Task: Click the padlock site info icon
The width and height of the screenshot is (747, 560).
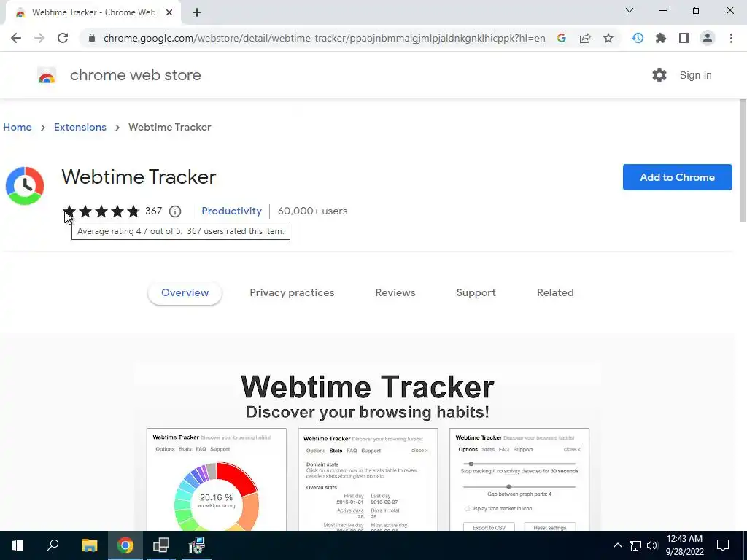Action: 92,38
